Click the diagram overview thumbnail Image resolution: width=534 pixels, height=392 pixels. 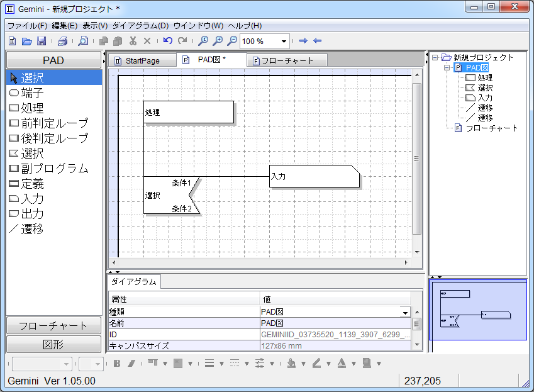click(478, 310)
